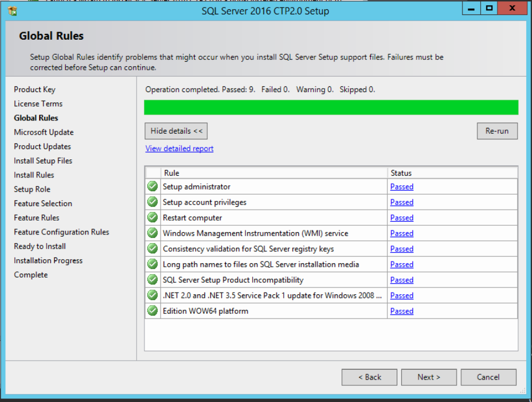Sort by the Rule column header
The image size is (532, 402).
(x=274, y=173)
